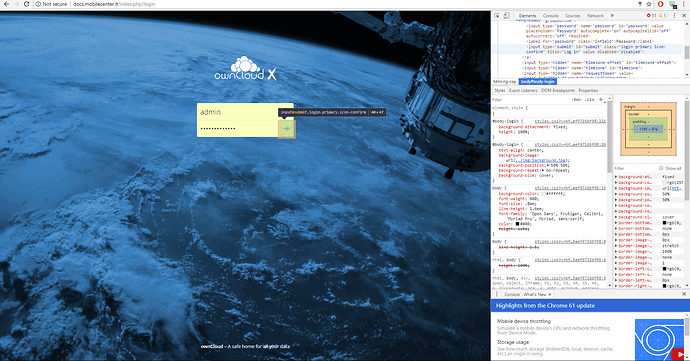Close the bottom console drawer
The image size is (690, 361).
tap(684, 294)
